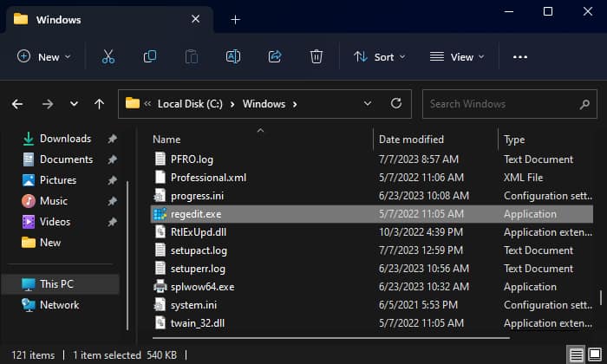Click the Cut scissors icon
The width and height of the screenshot is (607, 364).
point(108,57)
